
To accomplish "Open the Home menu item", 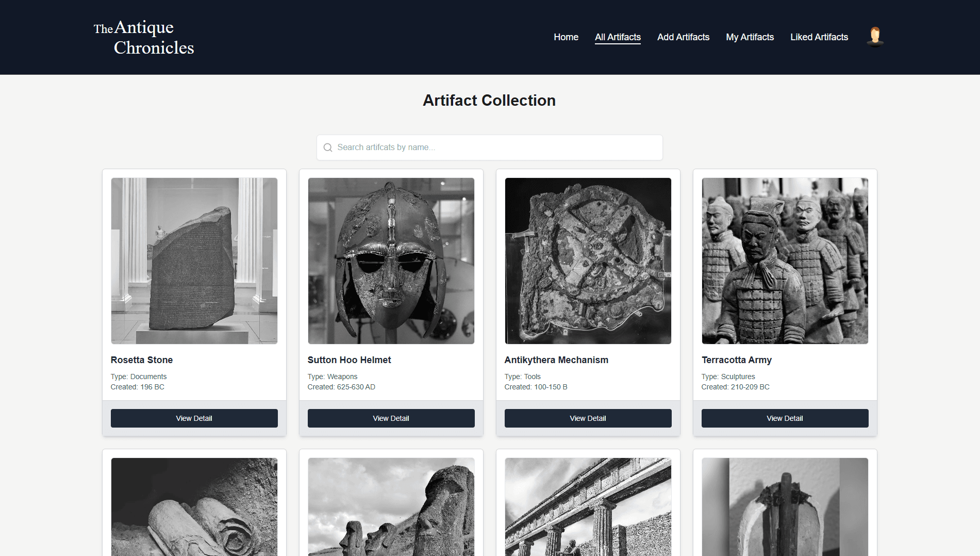I will pos(566,37).
